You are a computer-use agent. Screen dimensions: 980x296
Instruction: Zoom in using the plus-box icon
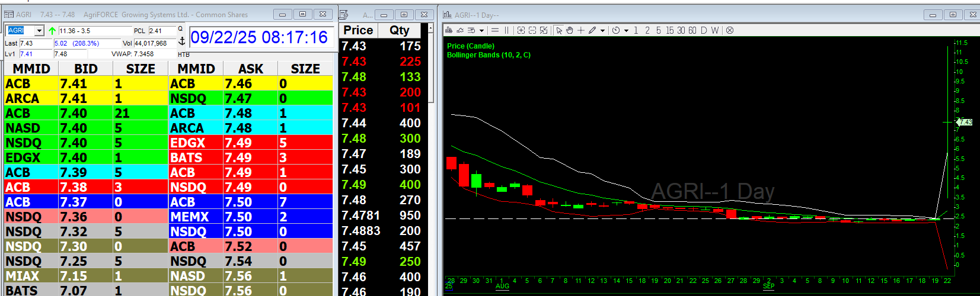(x=521, y=30)
